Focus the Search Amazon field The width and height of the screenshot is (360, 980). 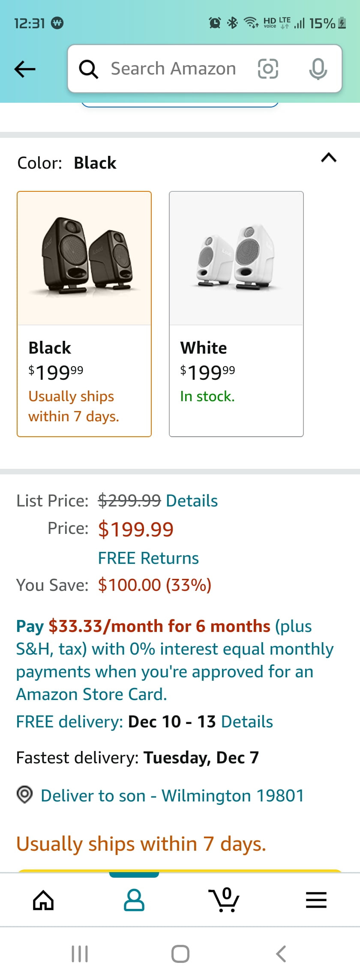174,69
